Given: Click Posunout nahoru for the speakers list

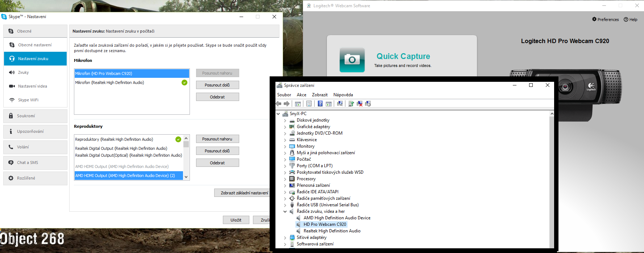Looking at the screenshot, I should click(x=217, y=139).
